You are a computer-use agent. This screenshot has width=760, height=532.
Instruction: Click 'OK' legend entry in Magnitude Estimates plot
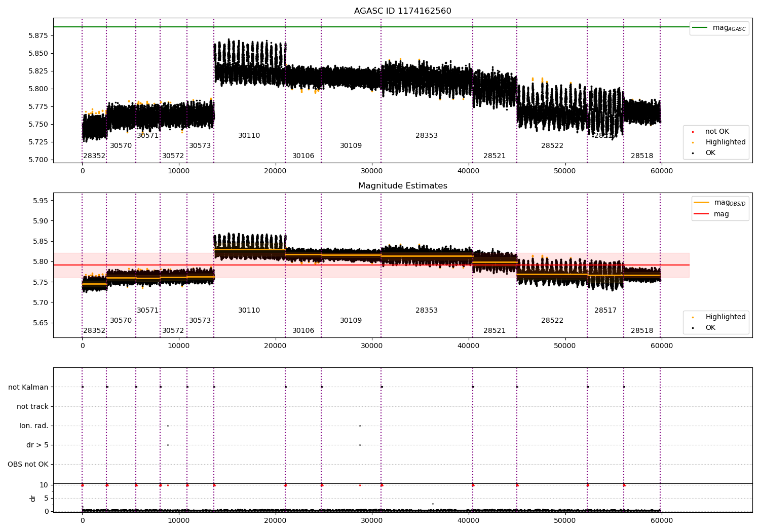[704, 327]
